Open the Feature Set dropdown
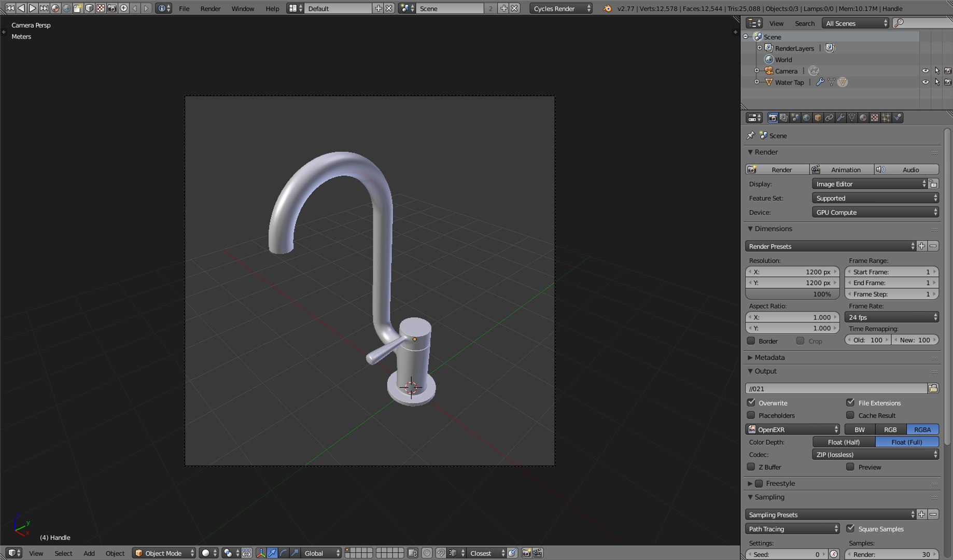The height and width of the screenshot is (560, 953). coord(875,198)
